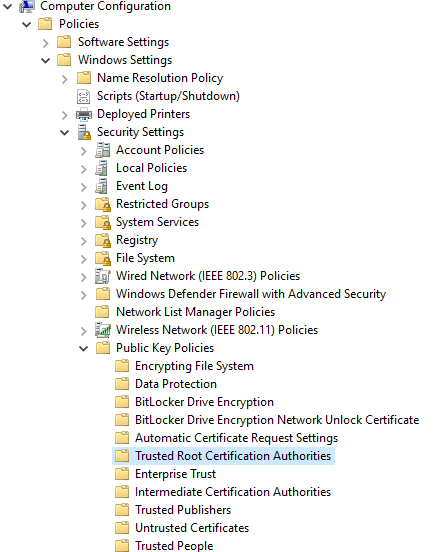This screenshot has width=444, height=552.
Task: Expand Windows Defender Firewall with Advanced Security
Action: pos(83,295)
